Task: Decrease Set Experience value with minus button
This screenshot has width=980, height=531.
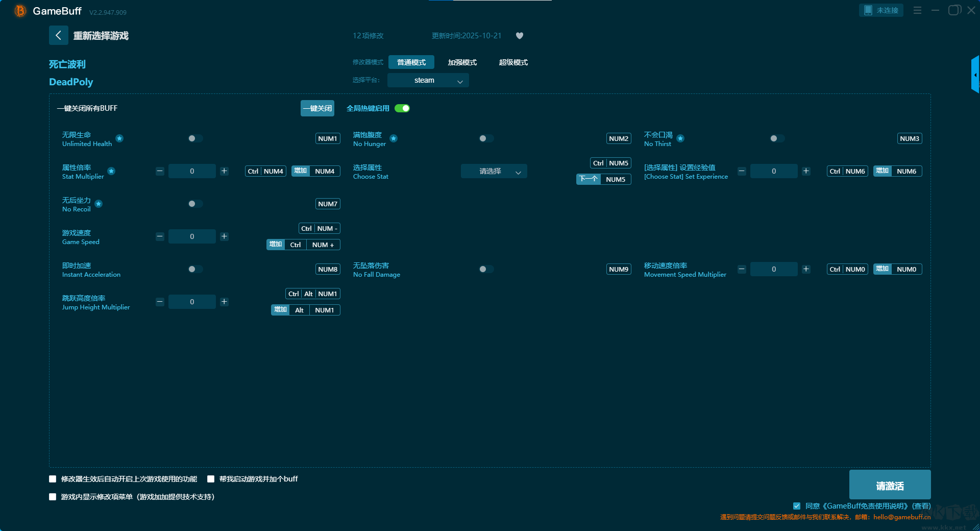Action: (x=742, y=171)
